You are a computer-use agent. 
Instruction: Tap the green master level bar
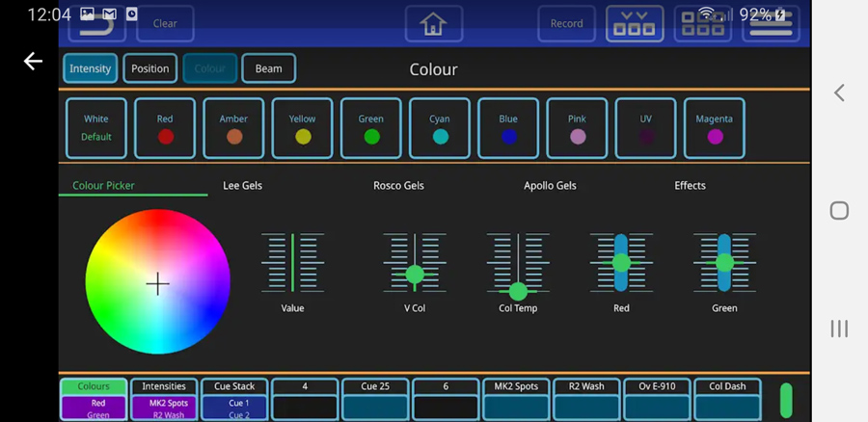[786, 400]
